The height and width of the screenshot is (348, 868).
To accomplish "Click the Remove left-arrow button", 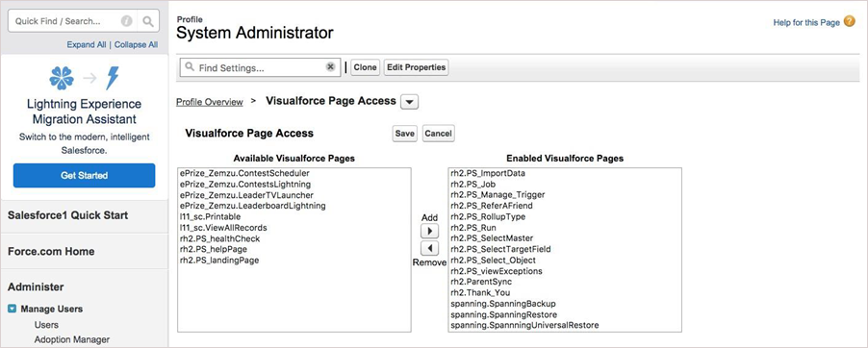I will tap(429, 248).
